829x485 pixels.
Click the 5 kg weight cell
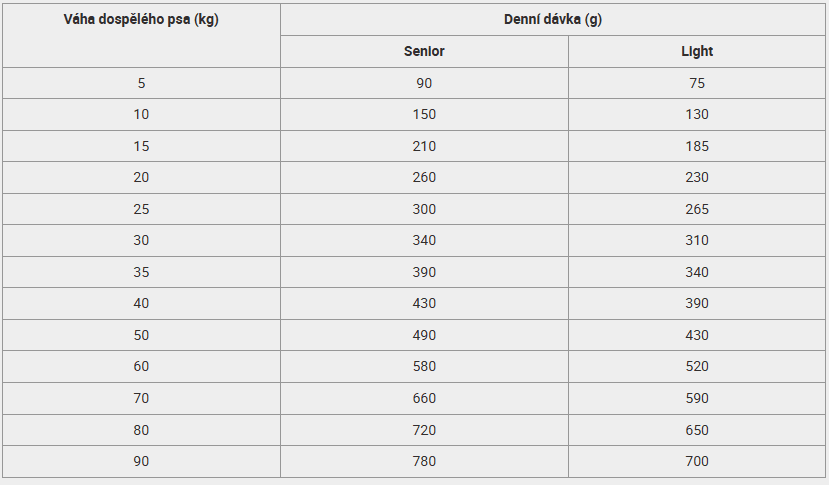pos(141,83)
